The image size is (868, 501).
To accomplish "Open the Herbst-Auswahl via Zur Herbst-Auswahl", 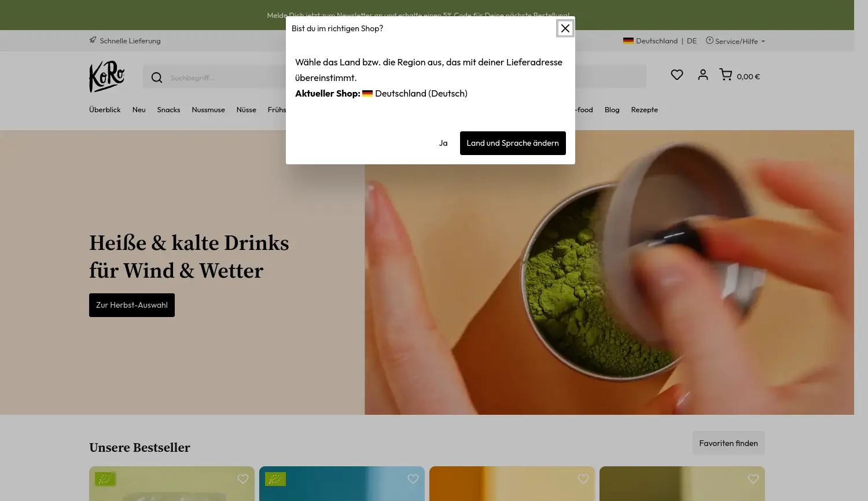I will tap(131, 305).
